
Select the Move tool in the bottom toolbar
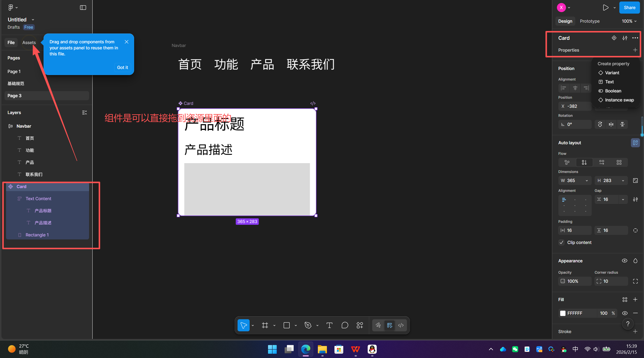(x=243, y=325)
